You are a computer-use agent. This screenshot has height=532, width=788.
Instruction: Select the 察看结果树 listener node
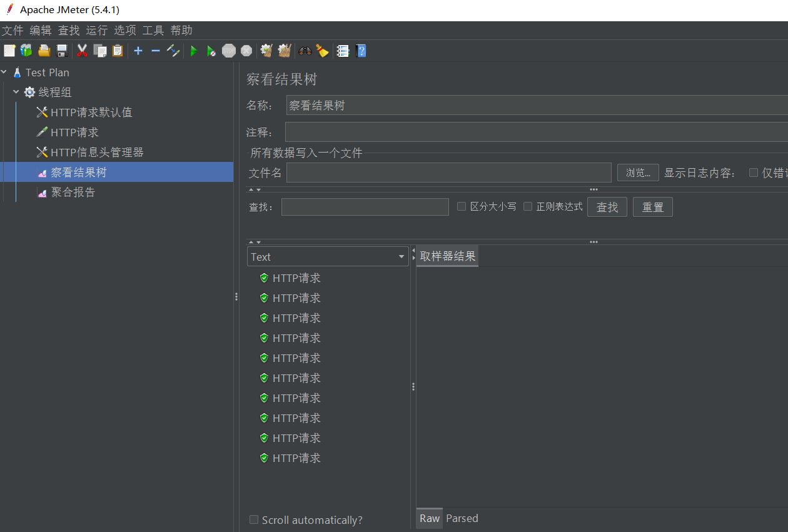[79, 173]
